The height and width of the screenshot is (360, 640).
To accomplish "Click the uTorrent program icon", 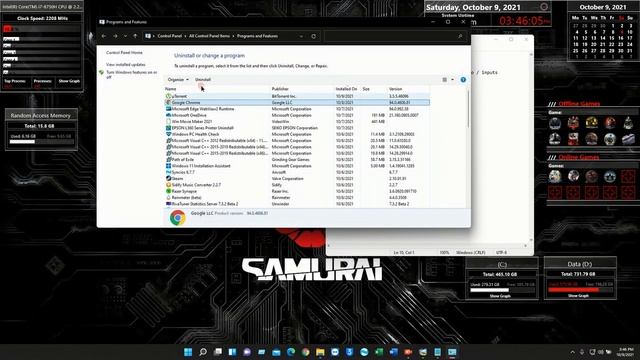I will (168, 96).
